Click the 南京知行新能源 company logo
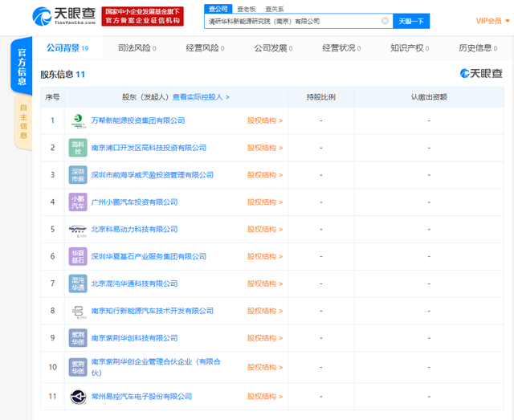Screen dimensions: 514x420 point(78,311)
